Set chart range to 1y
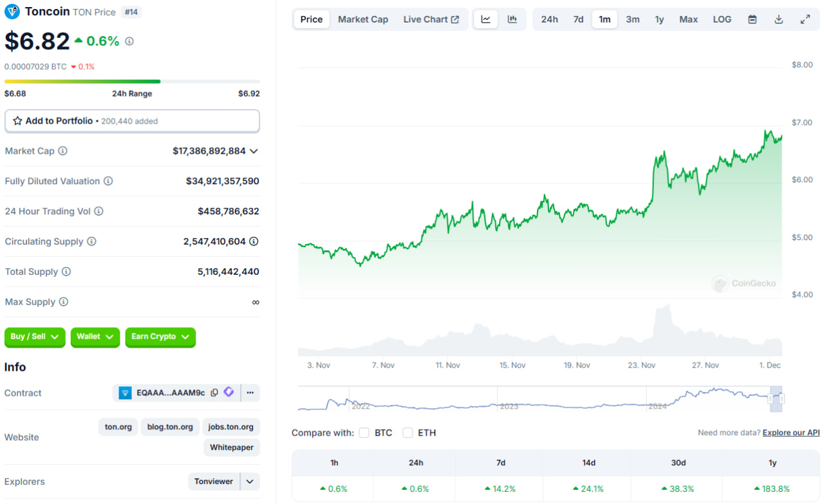This screenshot has width=824, height=504. [660, 19]
